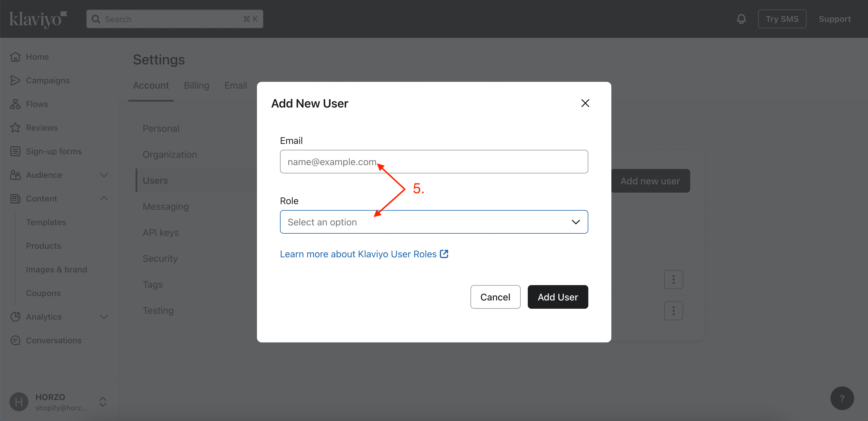Image resolution: width=868 pixels, height=421 pixels.
Task: Click the Cancel button
Action: coord(495,297)
